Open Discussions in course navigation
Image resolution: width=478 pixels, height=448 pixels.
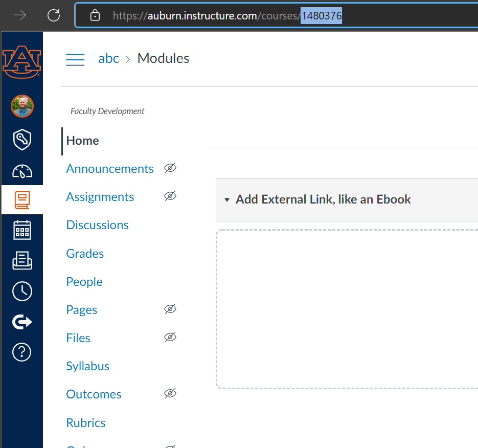tap(97, 225)
